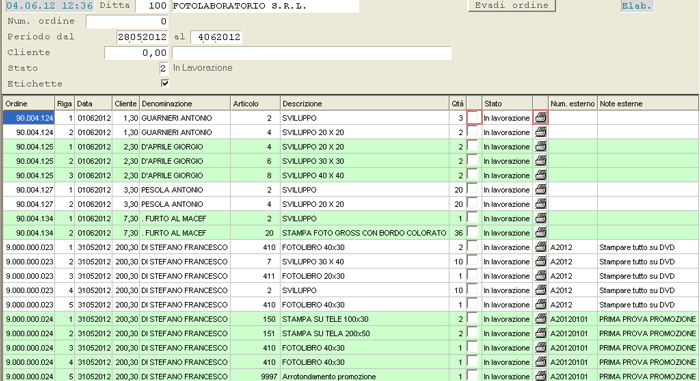Screen dimensions: 700x381
Task: Click the Data column header
Action: tap(93, 103)
